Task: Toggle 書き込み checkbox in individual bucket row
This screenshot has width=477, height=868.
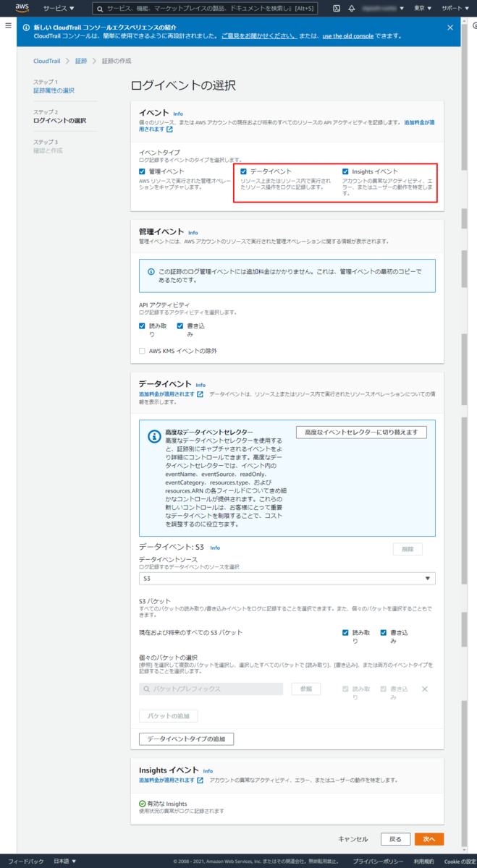Action: tap(384, 689)
